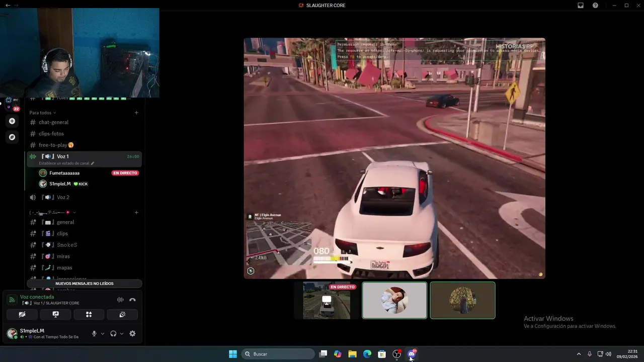644x362 pixels.
Task: Open the soundboard from the voice panel
Action: [x=122, y=314]
